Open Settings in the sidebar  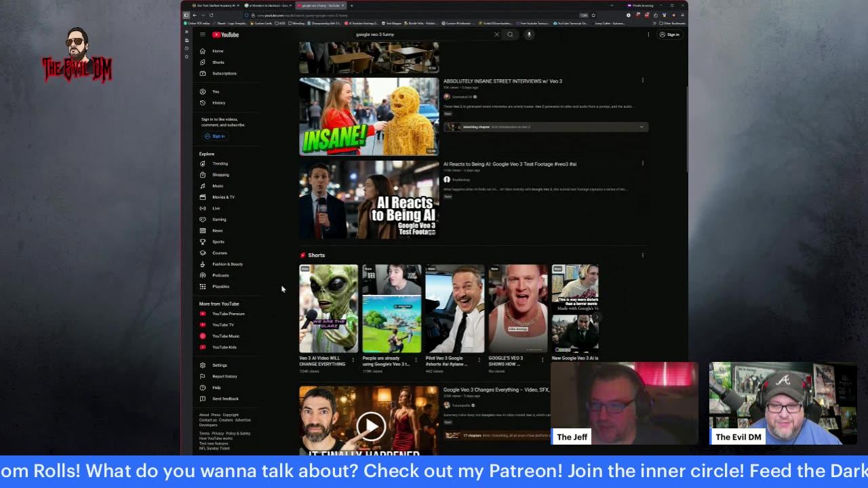pyautogui.click(x=218, y=365)
